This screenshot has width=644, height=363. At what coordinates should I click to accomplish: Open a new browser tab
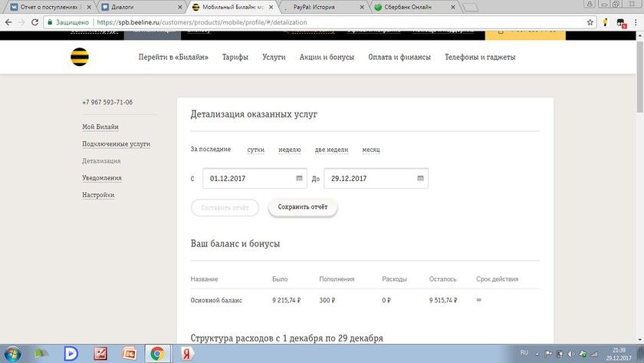471,7
